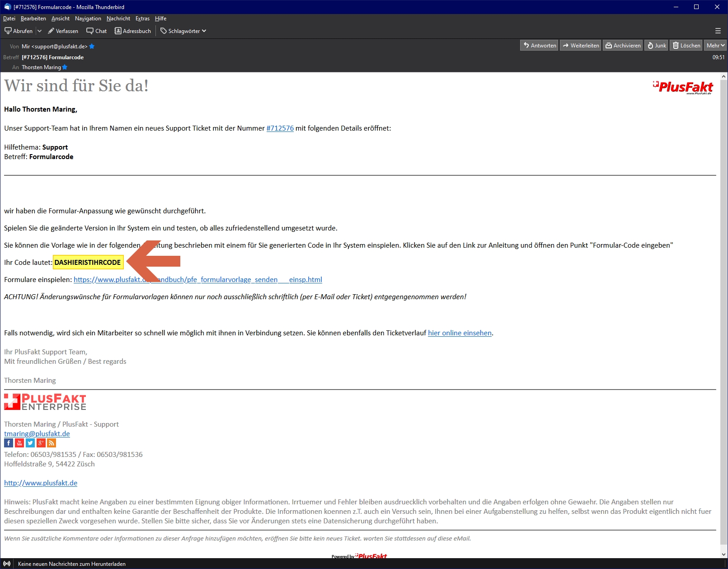The width and height of the screenshot is (728, 569).
Task: Expand the Mehr actions dropdown
Action: pyautogui.click(x=715, y=45)
